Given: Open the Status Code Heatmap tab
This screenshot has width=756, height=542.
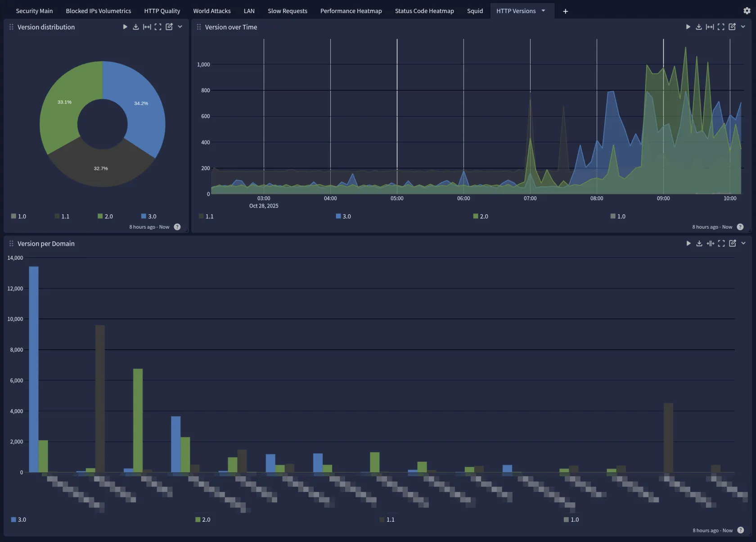Looking at the screenshot, I should 424,11.
